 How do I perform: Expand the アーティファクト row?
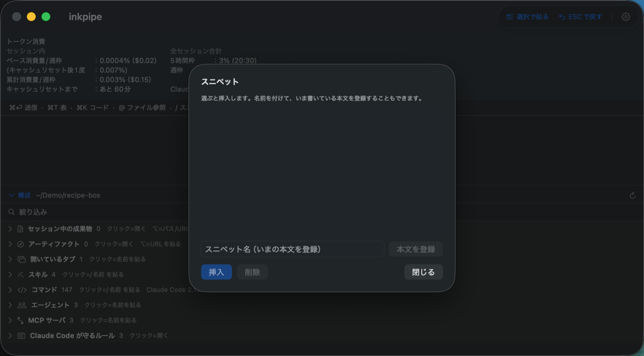[10, 244]
